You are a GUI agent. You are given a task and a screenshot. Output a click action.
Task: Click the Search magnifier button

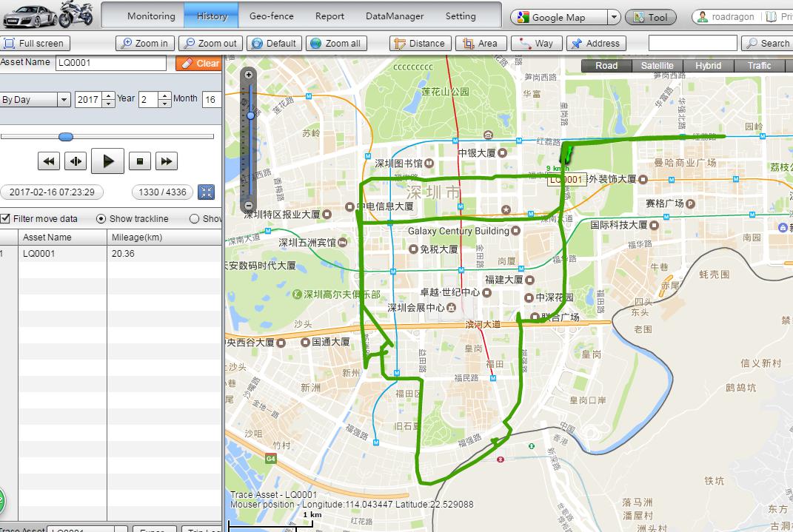[x=768, y=44]
